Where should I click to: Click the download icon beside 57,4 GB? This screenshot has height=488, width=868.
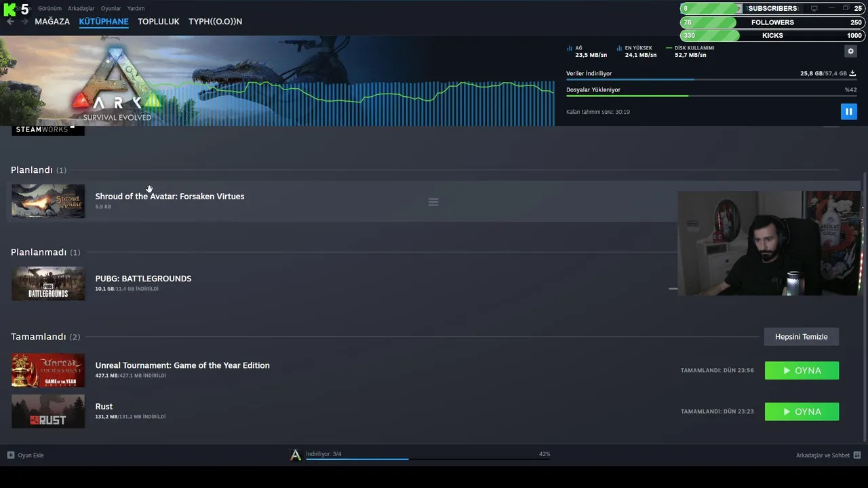point(852,73)
